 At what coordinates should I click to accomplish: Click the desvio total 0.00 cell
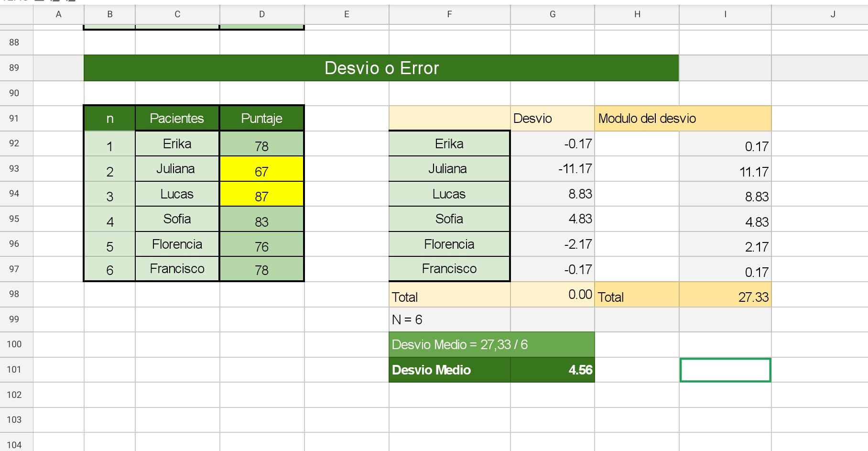tap(552, 295)
